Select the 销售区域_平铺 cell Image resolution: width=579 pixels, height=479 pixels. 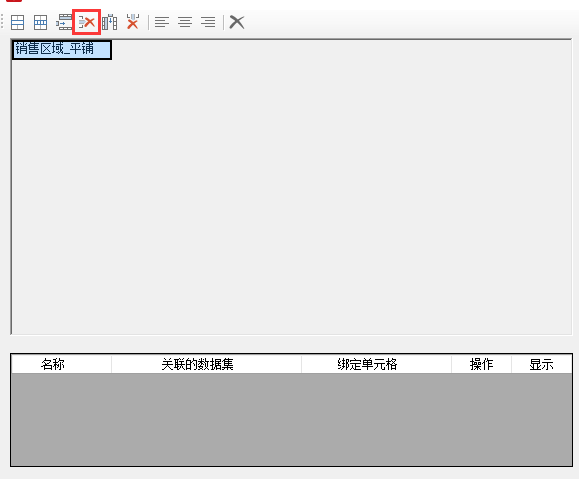pyautogui.click(x=62, y=49)
